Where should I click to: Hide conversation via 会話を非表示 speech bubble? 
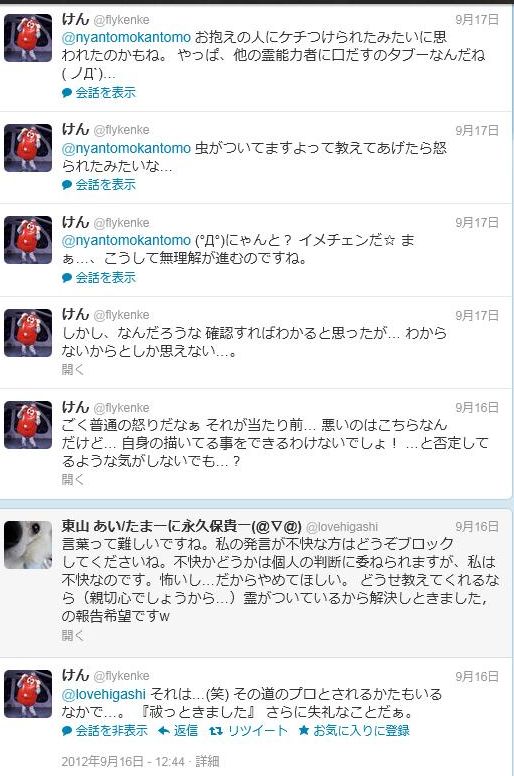pyautogui.click(x=105, y=730)
